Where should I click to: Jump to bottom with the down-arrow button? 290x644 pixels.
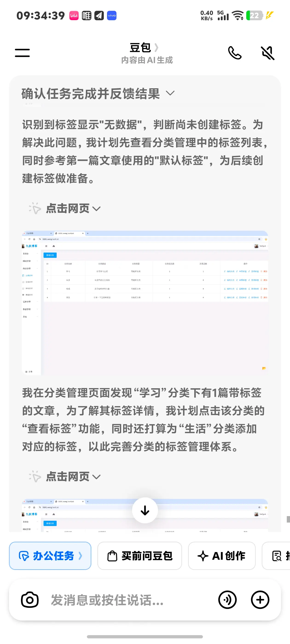145,510
